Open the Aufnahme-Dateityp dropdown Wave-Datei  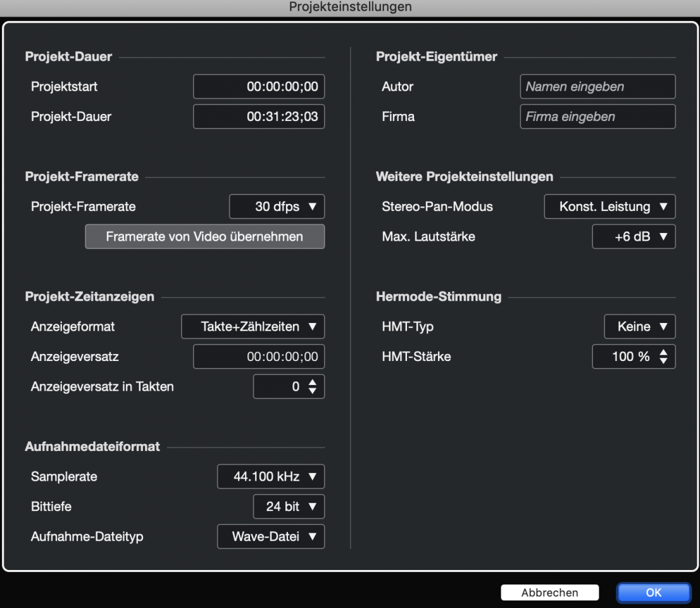point(270,536)
